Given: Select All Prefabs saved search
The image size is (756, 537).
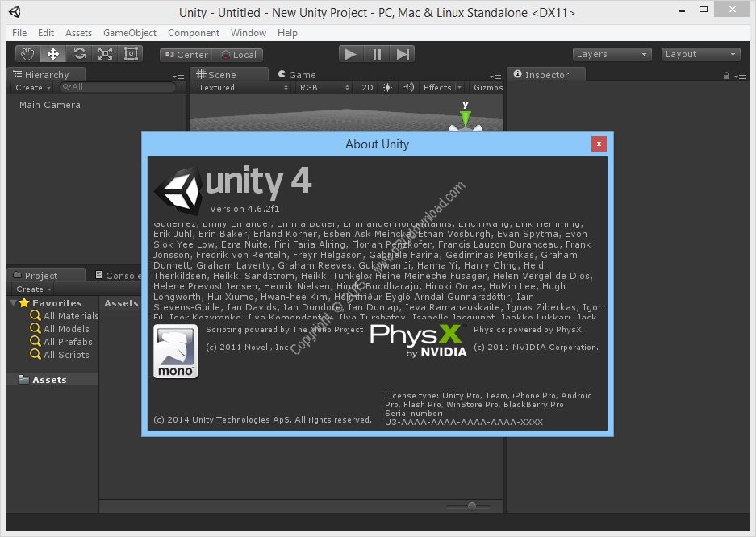Looking at the screenshot, I should tap(61, 342).
